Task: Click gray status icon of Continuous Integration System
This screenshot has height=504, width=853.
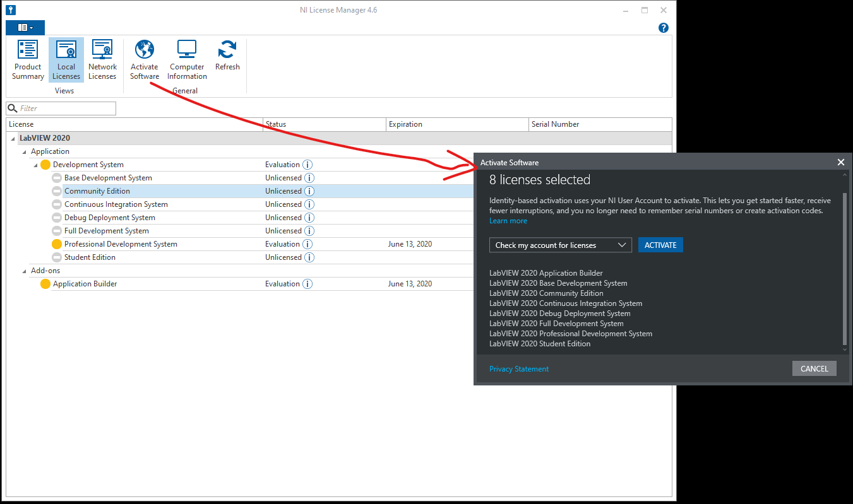Action: (57, 204)
